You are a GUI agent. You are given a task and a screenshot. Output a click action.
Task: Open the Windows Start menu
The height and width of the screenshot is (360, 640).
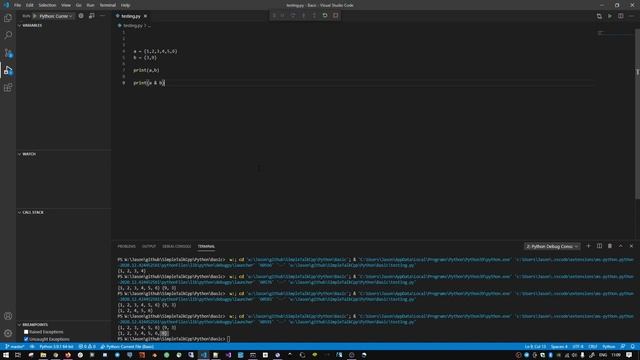[6, 355]
